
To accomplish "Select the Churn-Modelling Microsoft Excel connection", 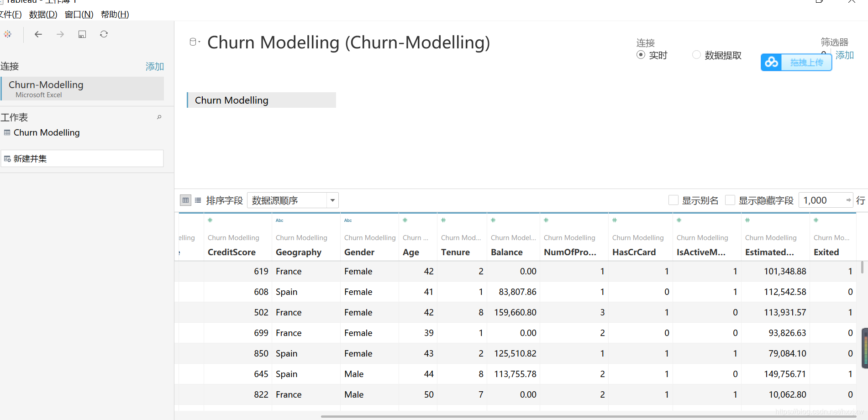I will click(82, 89).
